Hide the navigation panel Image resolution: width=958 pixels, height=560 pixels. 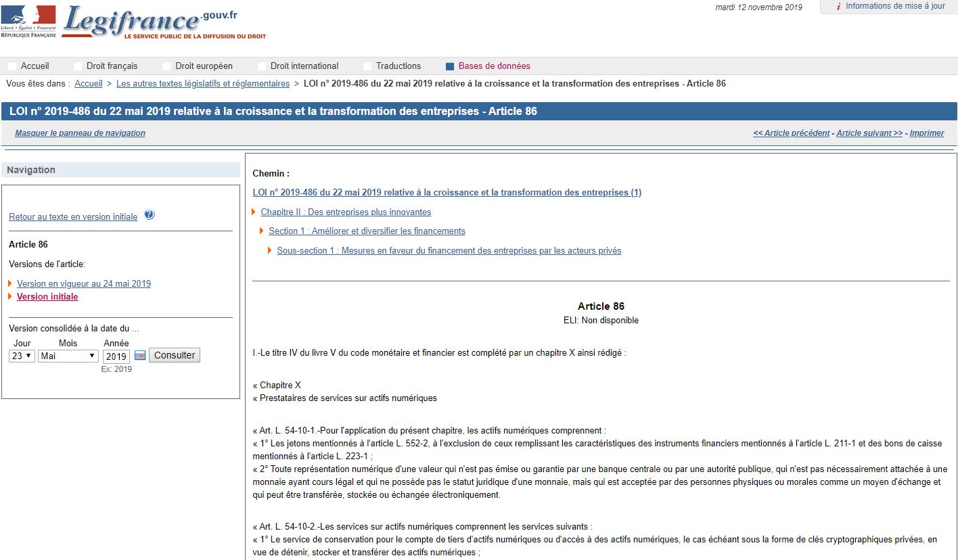point(81,133)
